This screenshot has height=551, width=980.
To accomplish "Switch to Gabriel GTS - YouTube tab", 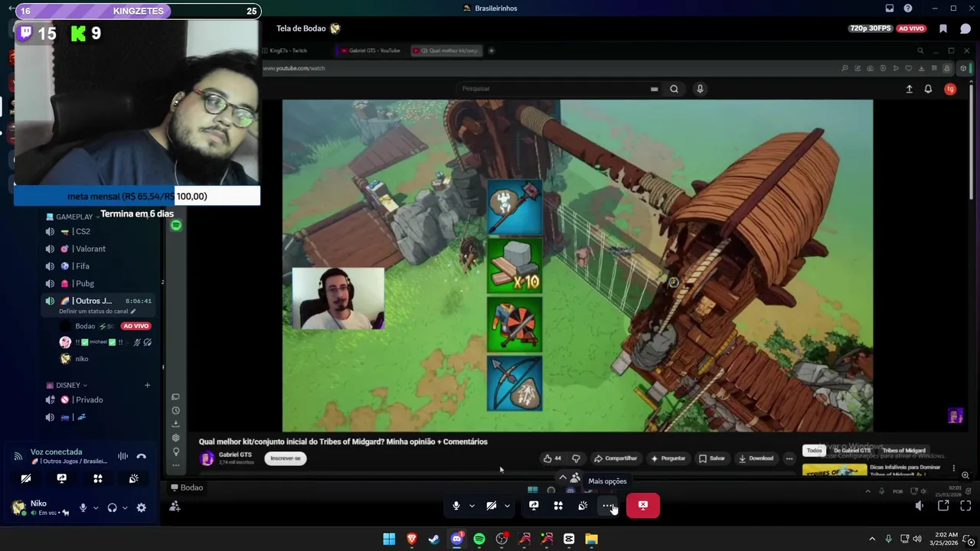I will (371, 51).
